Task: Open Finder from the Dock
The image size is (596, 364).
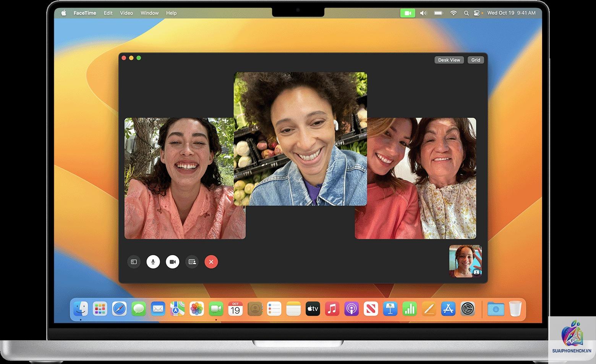Action: pyautogui.click(x=81, y=309)
